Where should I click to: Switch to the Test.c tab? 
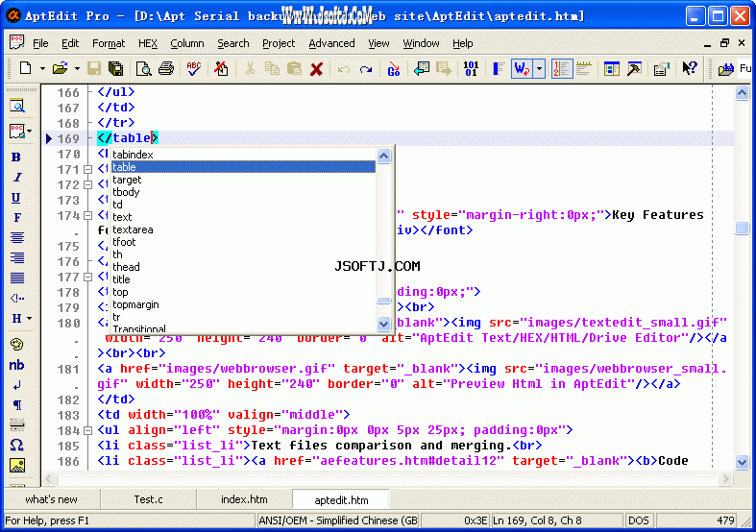(x=148, y=499)
